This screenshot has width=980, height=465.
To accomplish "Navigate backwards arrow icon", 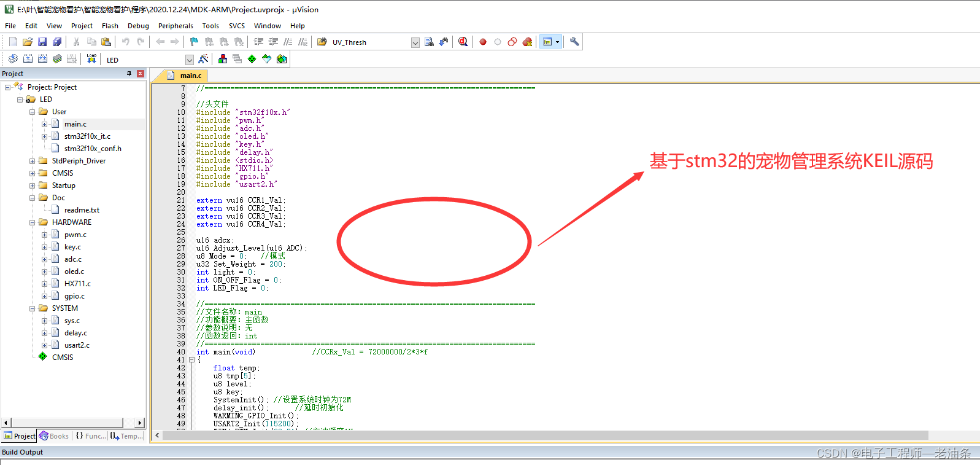I will point(160,42).
